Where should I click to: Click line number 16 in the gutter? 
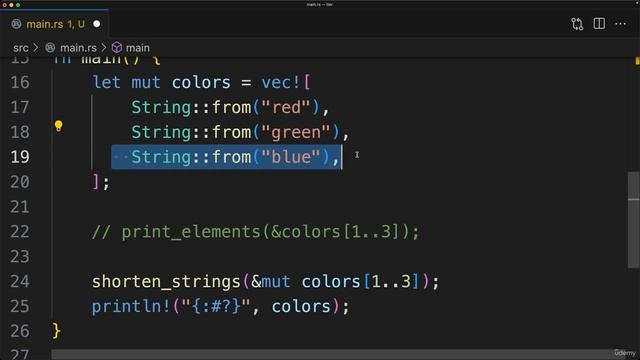click(20, 82)
